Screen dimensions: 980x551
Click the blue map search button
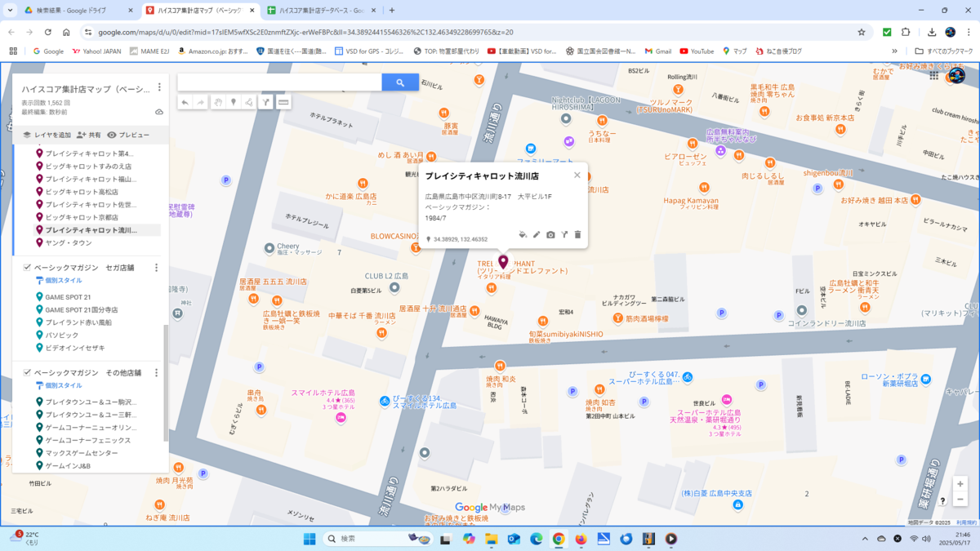tap(400, 82)
